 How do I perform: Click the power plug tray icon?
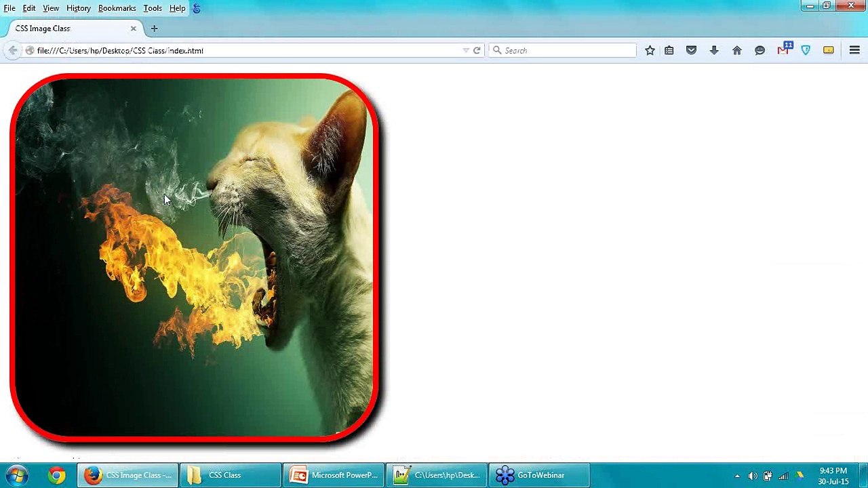pos(768,476)
